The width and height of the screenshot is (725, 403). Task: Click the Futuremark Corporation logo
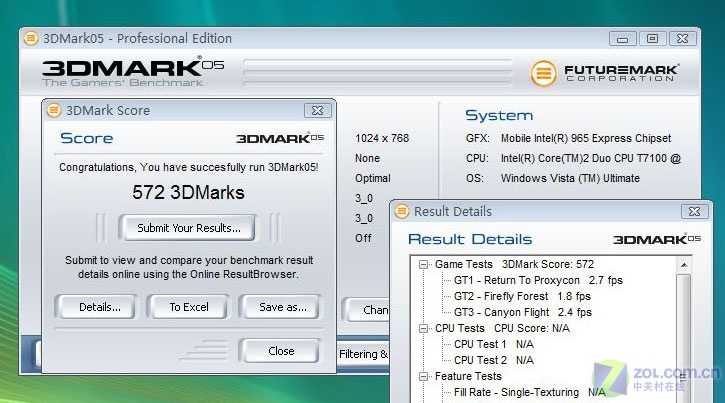(x=605, y=73)
